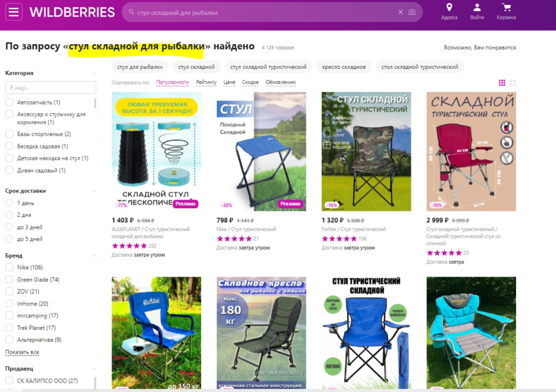Collapse the Бренд filter section
The width and height of the screenshot is (556, 392).
pyautogui.click(x=95, y=256)
